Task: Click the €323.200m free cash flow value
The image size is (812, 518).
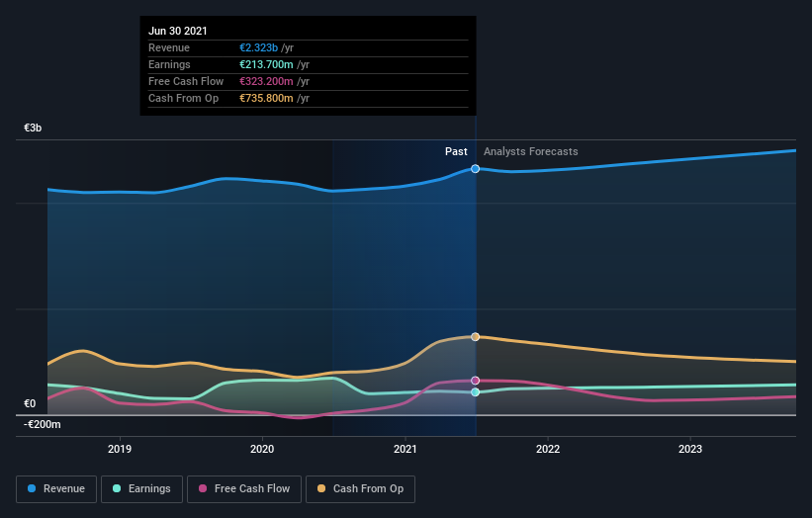Action: click(x=266, y=81)
